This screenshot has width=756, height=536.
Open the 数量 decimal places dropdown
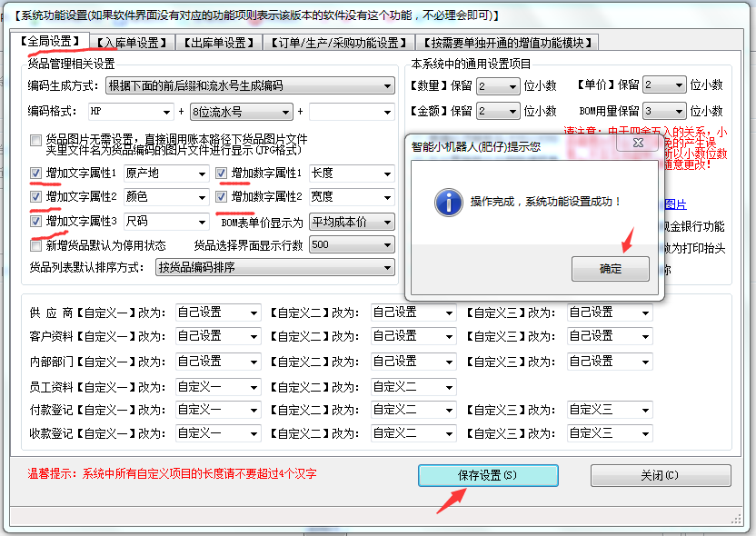click(500, 86)
